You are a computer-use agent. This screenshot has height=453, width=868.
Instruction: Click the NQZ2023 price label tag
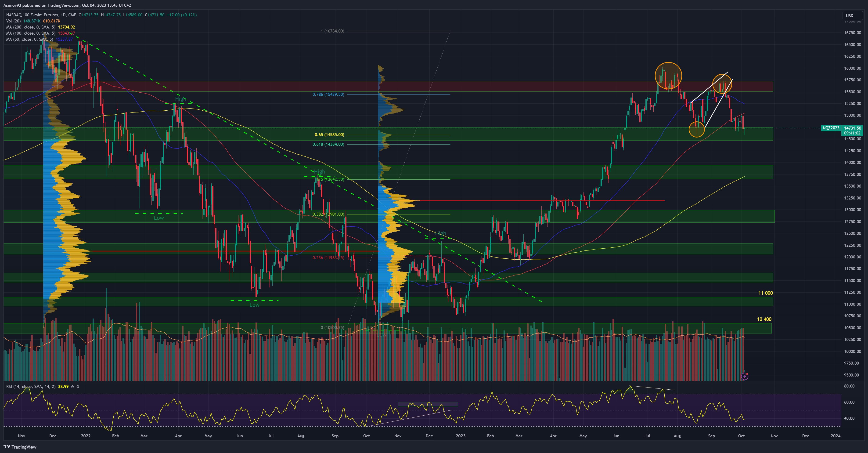pyautogui.click(x=831, y=128)
